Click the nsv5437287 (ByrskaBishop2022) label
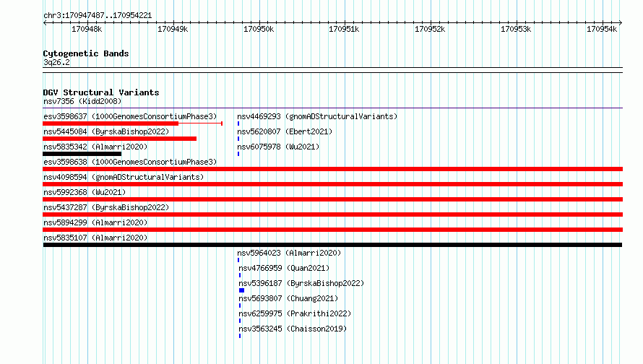643x364 pixels. tap(106, 207)
